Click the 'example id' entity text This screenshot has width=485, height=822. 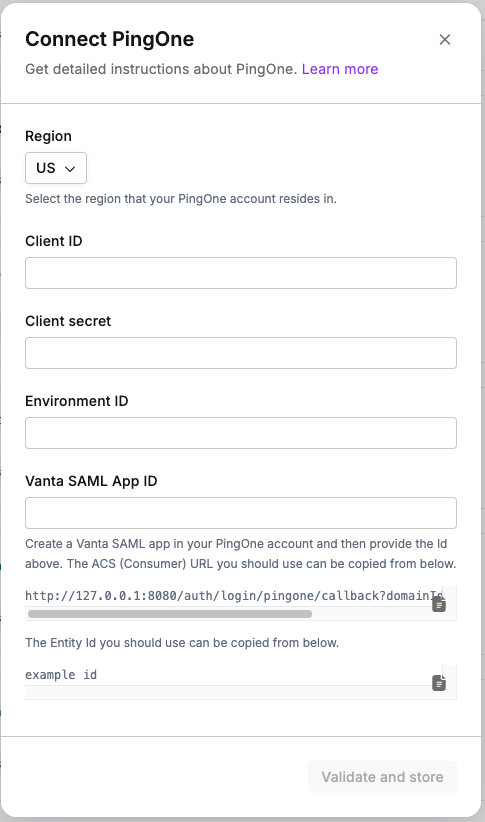click(61, 675)
